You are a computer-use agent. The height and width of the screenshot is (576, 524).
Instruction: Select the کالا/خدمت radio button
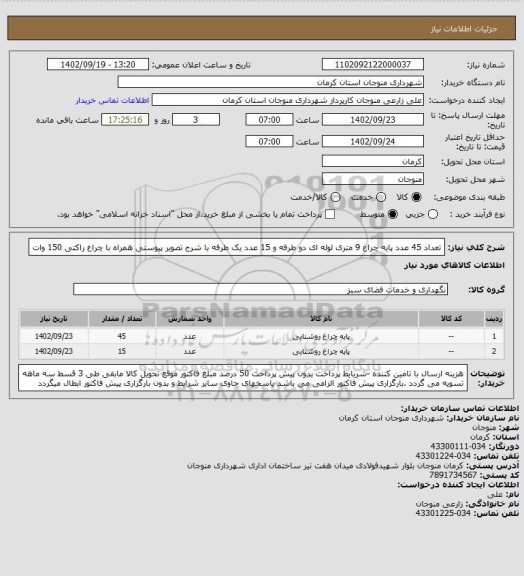coord(335,197)
